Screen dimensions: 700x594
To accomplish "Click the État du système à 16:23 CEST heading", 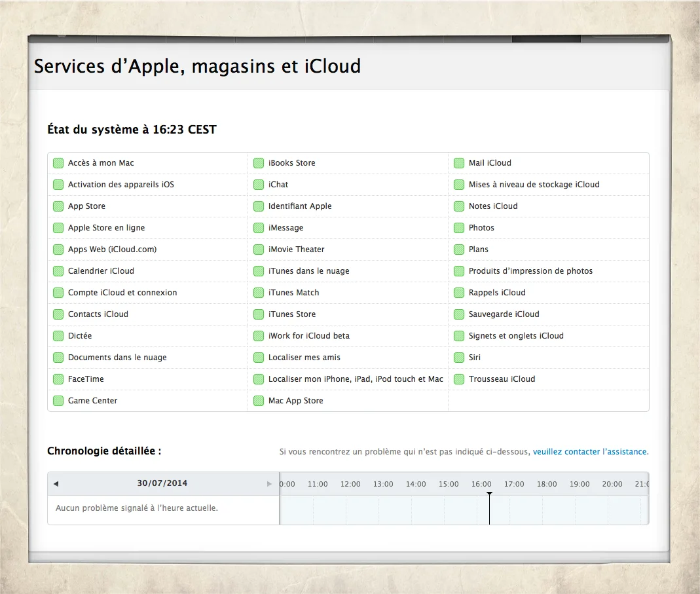I will 132,130.
